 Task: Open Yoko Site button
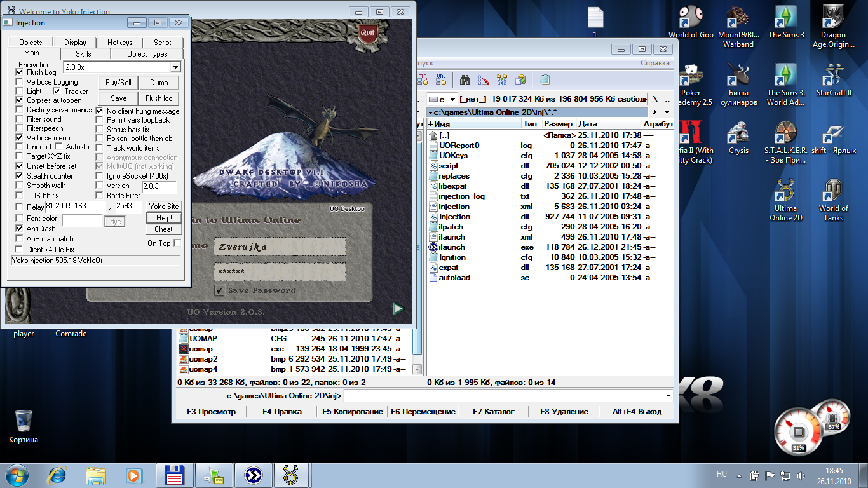pos(164,207)
